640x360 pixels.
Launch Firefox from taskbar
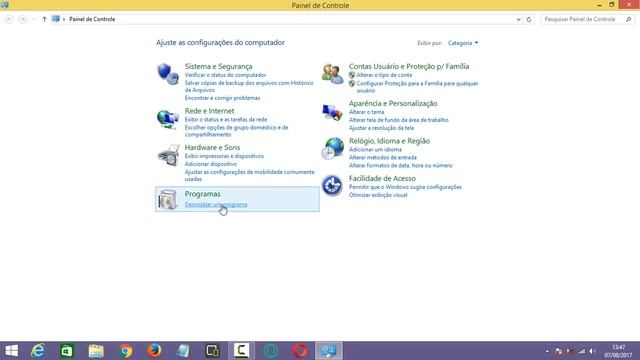coord(154,351)
